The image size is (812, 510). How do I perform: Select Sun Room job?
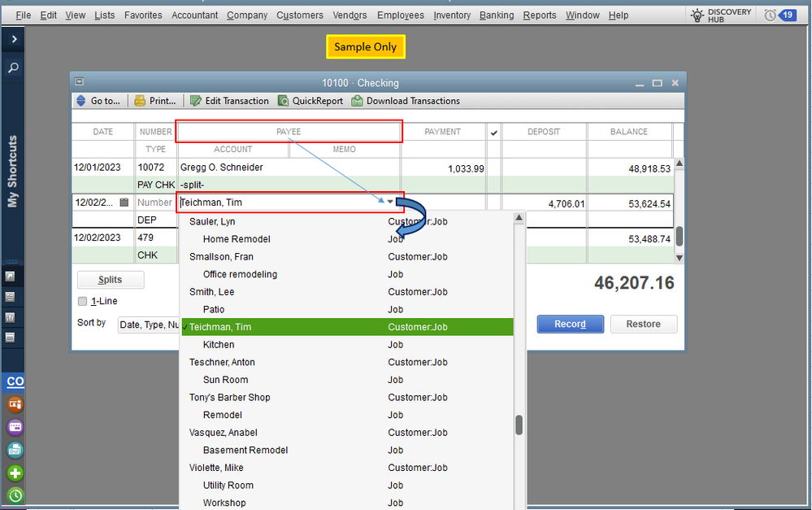click(x=347, y=380)
